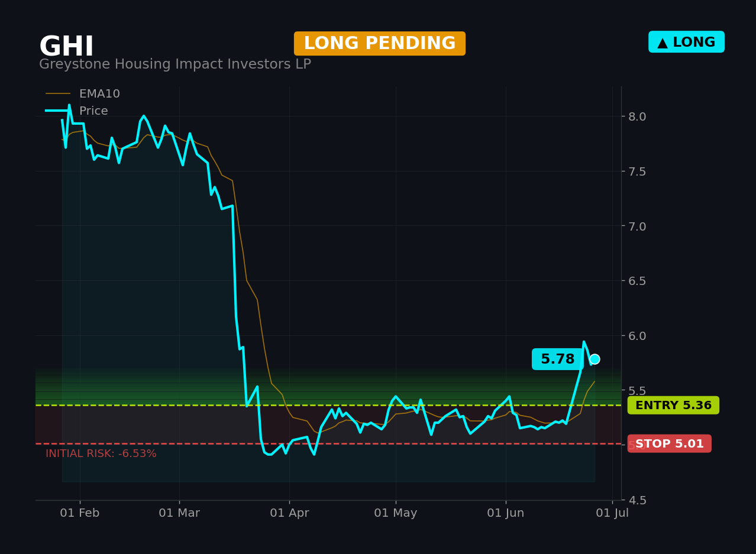Viewport: 756px width, 554px height.
Task: Click the 8.0 y-axis value
Action: 637,116
